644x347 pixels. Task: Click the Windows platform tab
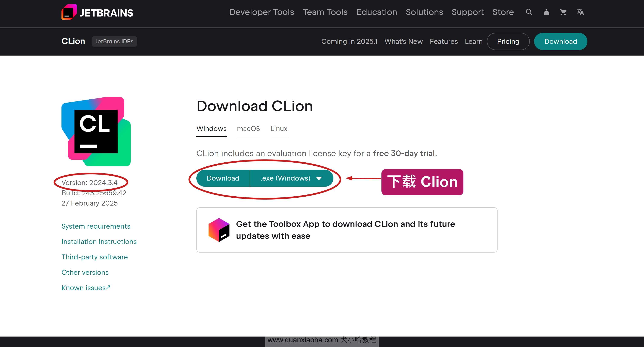[x=211, y=129]
